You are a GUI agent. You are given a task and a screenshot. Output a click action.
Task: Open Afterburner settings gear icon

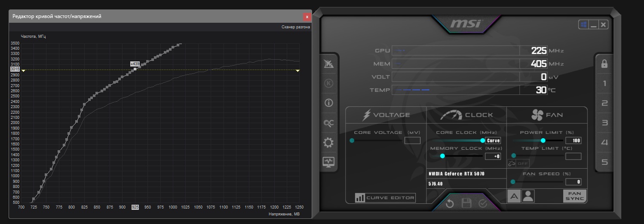click(329, 142)
